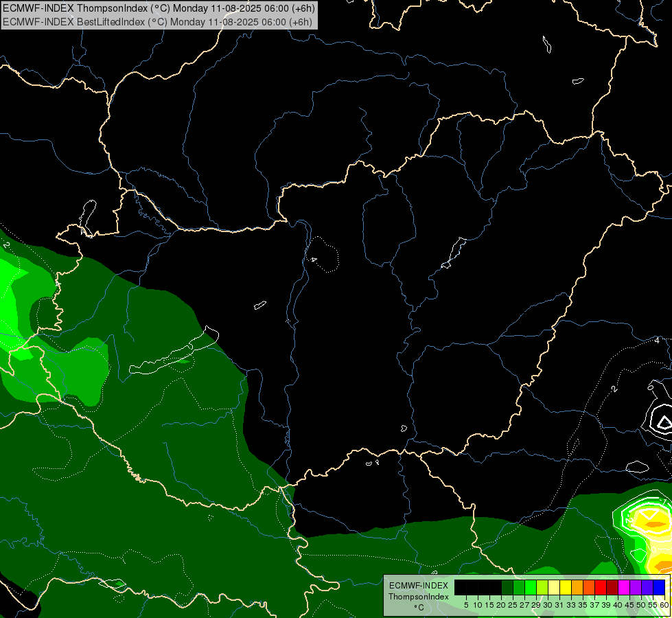Click the legend value label 25

(513, 605)
